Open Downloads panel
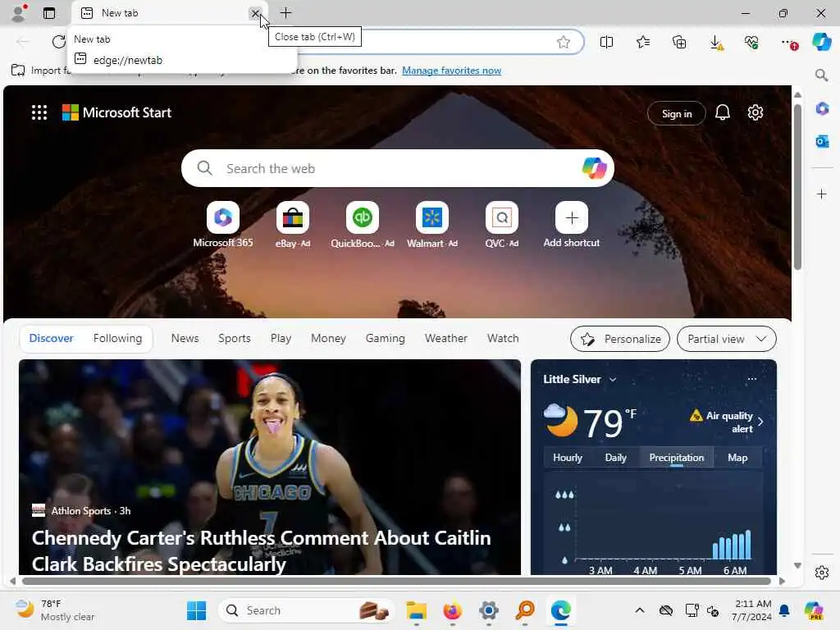Screen dimensions: 840x630 (716, 43)
